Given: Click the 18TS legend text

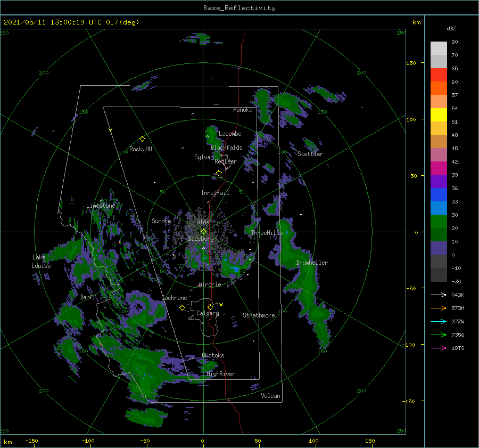Looking at the screenshot, I should [458, 348].
